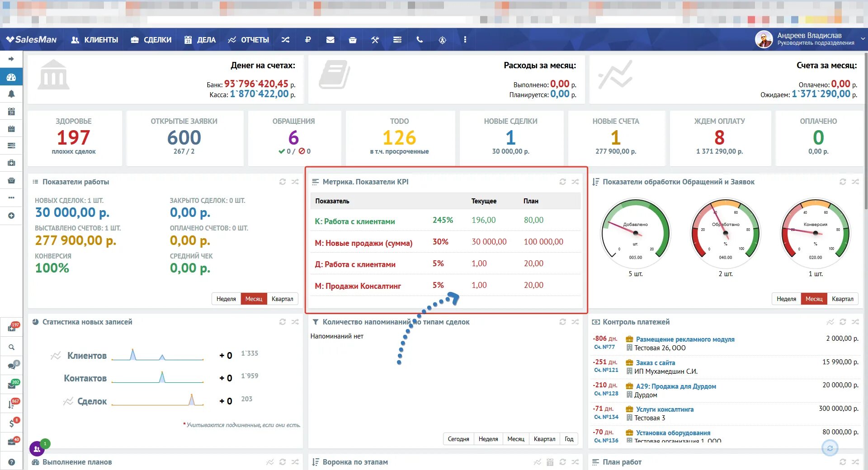868x470 pixels.
Task: Open the purple users bubble with badge 1
Action: tap(37, 449)
